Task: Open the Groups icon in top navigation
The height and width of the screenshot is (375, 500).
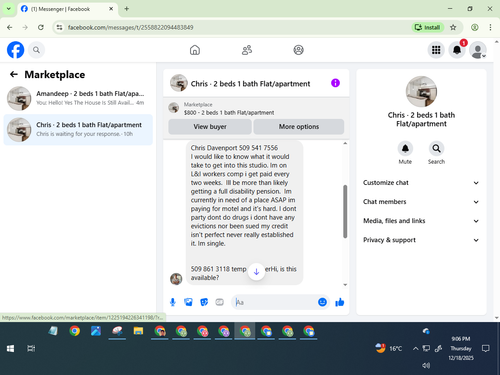Action: [298, 50]
